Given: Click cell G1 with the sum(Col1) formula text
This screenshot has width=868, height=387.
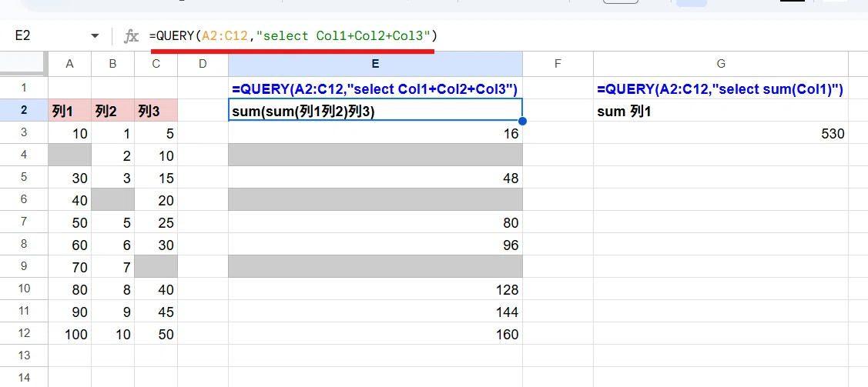Looking at the screenshot, I should (x=721, y=88).
